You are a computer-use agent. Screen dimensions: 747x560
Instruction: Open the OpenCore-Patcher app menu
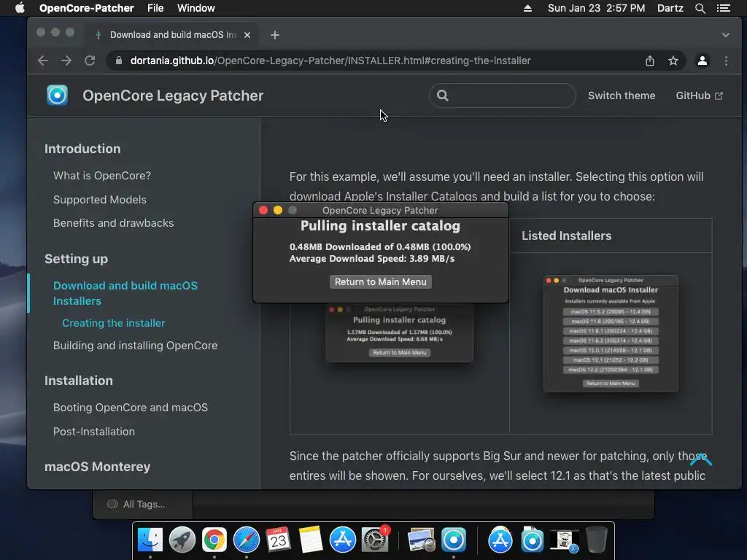(86, 8)
